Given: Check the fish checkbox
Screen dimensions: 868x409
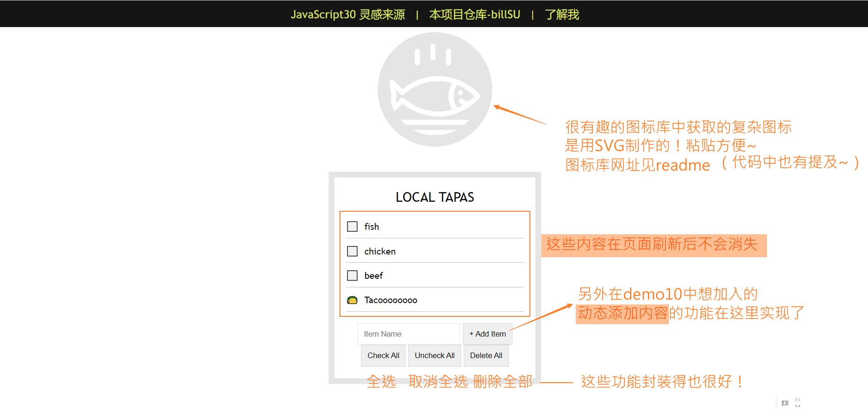Looking at the screenshot, I should point(352,227).
